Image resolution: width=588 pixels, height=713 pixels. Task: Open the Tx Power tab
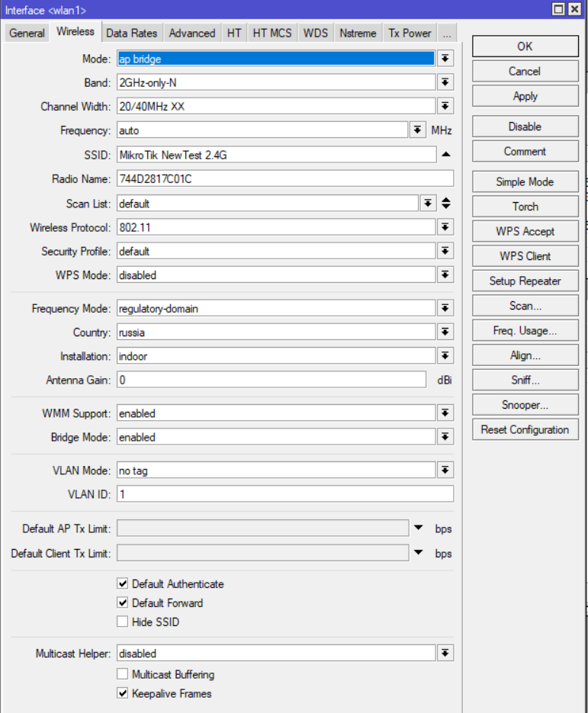click(x=410, y=34)
